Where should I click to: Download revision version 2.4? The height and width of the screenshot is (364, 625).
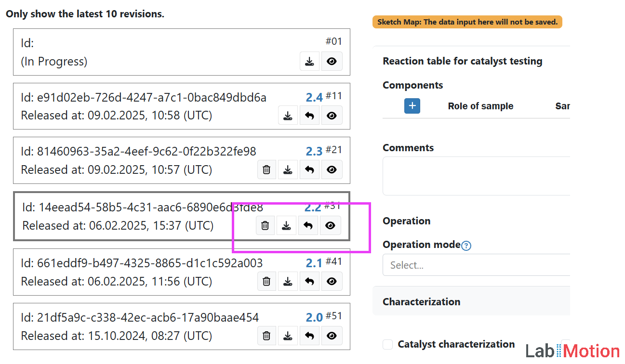[288, 116]
